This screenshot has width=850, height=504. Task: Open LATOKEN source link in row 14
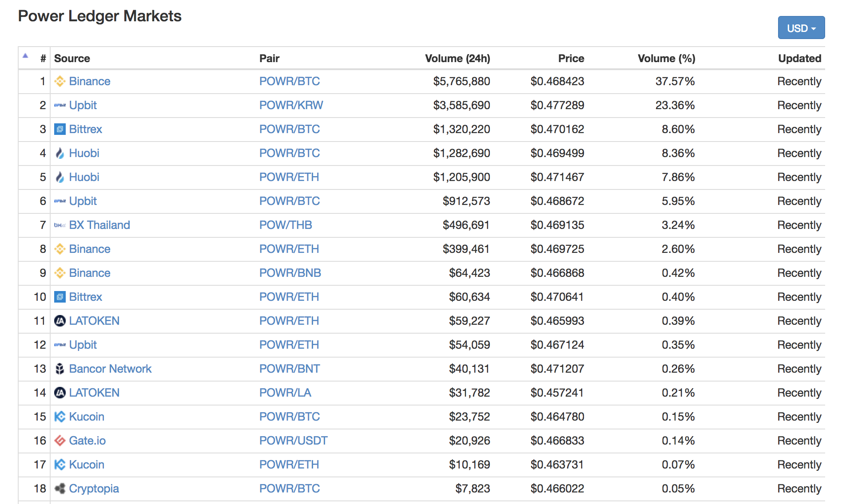coord(94,393)
